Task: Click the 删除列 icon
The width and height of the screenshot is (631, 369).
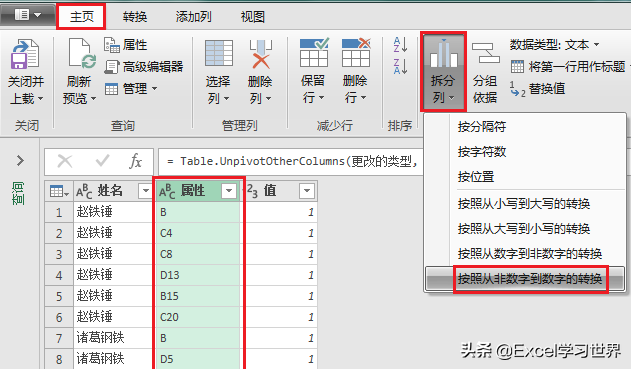Action: tap(260, 54)
